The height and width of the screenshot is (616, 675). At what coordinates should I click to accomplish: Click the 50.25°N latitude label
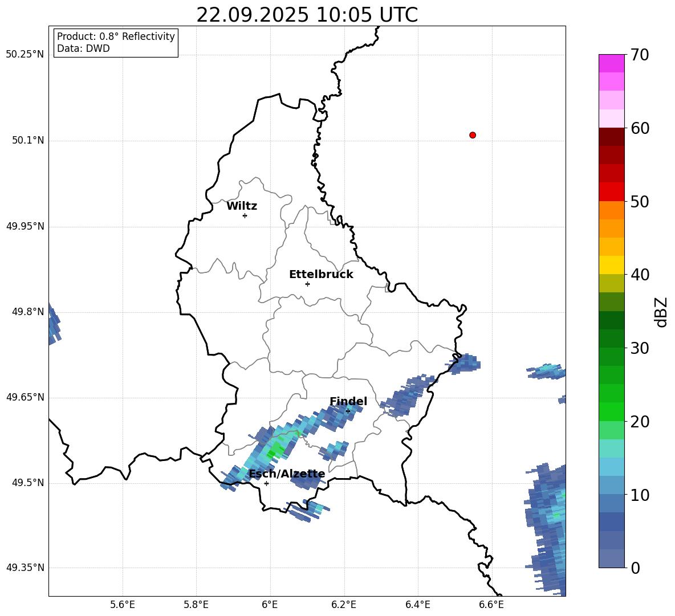25,55
